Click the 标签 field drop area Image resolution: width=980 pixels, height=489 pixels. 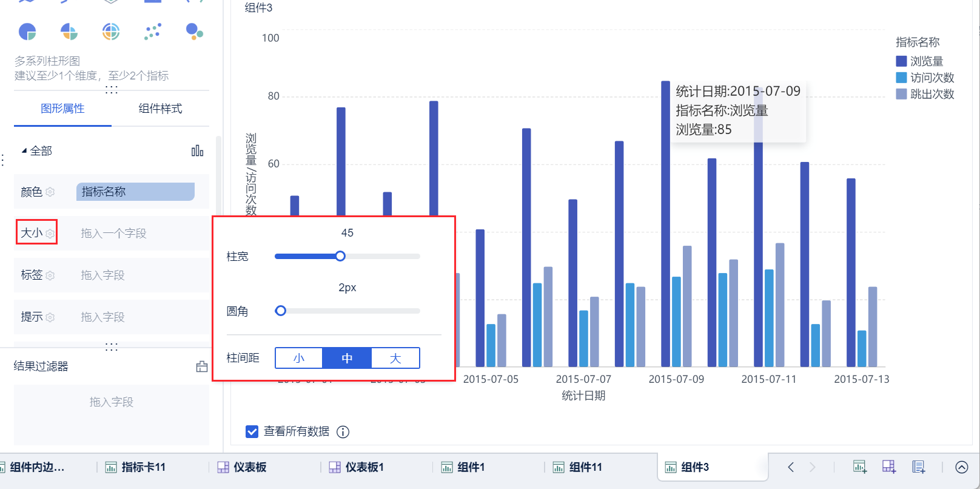pos(136,275)
